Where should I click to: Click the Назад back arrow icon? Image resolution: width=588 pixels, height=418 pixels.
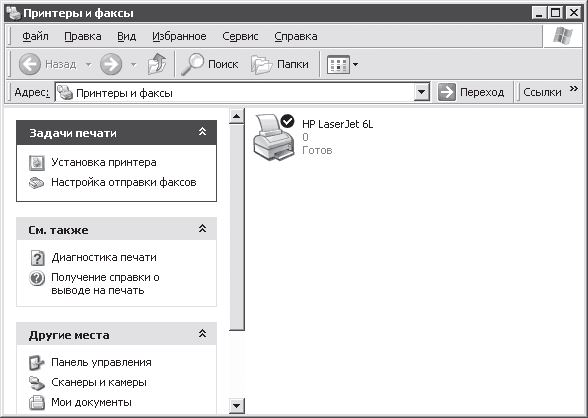pos(30,64)
